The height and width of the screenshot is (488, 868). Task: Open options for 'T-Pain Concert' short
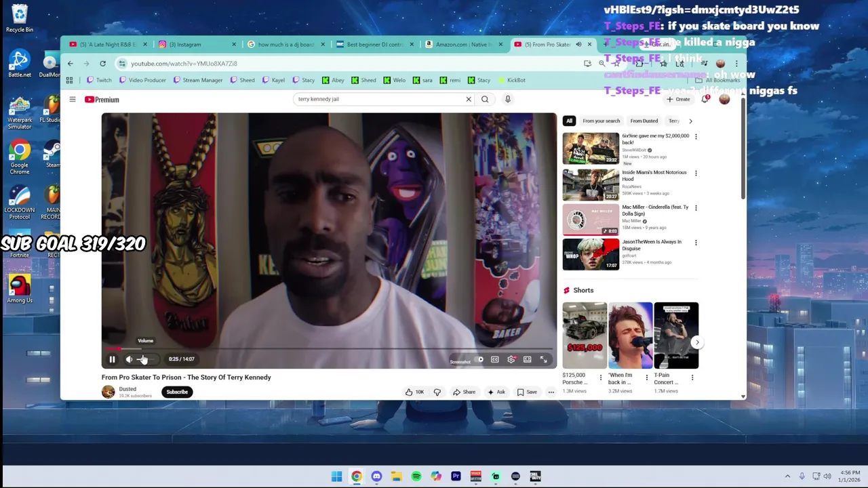click(692, 378)
